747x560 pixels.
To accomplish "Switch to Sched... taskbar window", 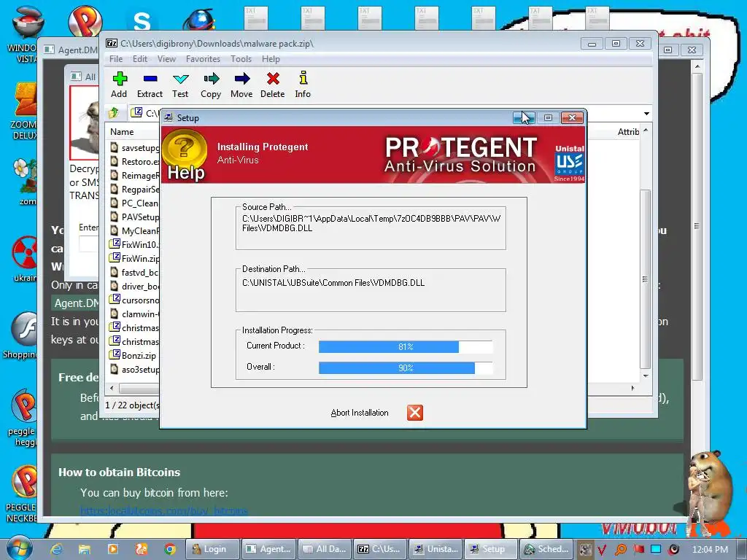I will click(x=546, y=549).
